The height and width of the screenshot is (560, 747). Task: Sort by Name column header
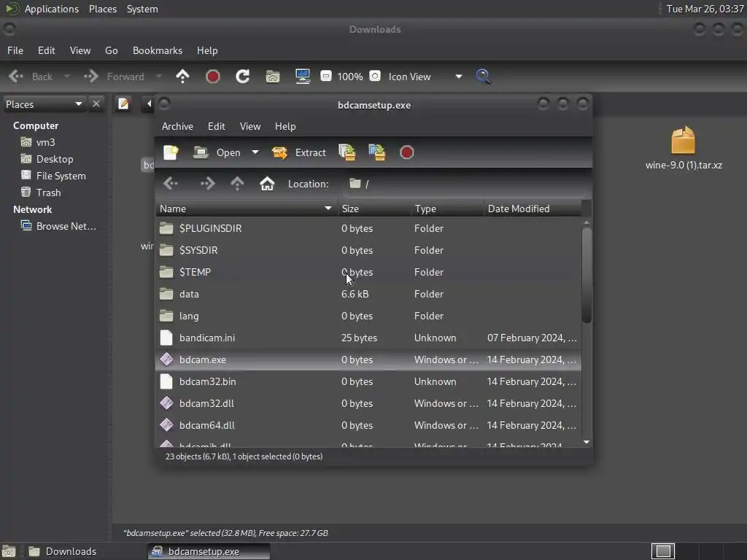tap(246, 209)
